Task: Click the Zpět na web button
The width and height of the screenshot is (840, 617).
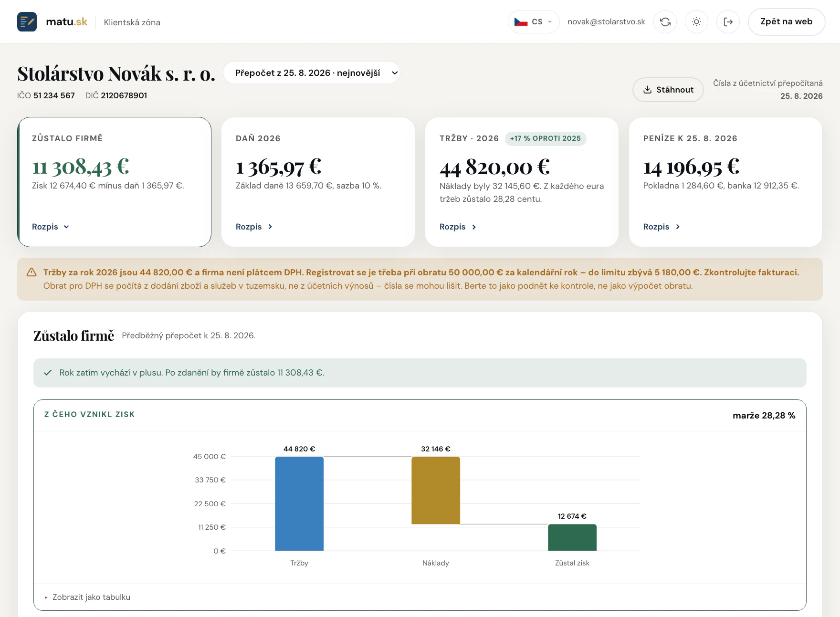Action: 787,22
